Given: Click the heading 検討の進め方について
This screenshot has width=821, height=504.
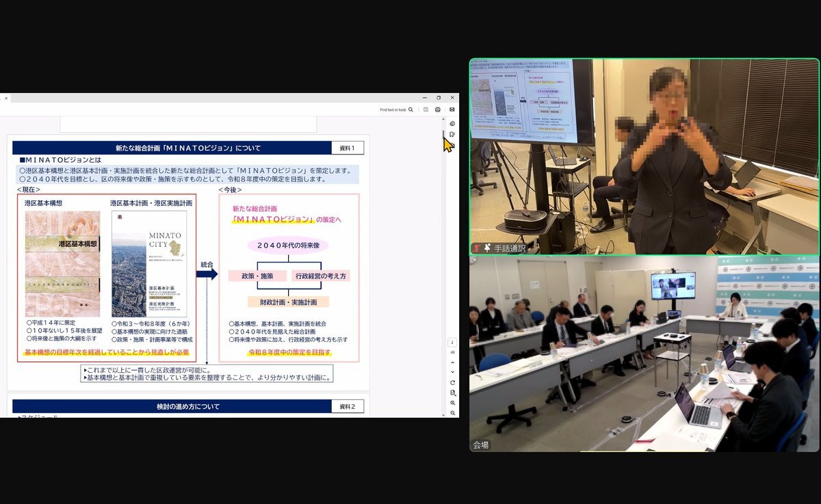Looking at the screenshot, I should click(188, 406).
